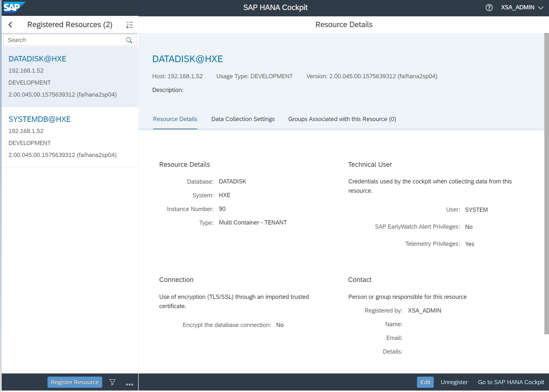Click the SAP logo

coord(14,7)
